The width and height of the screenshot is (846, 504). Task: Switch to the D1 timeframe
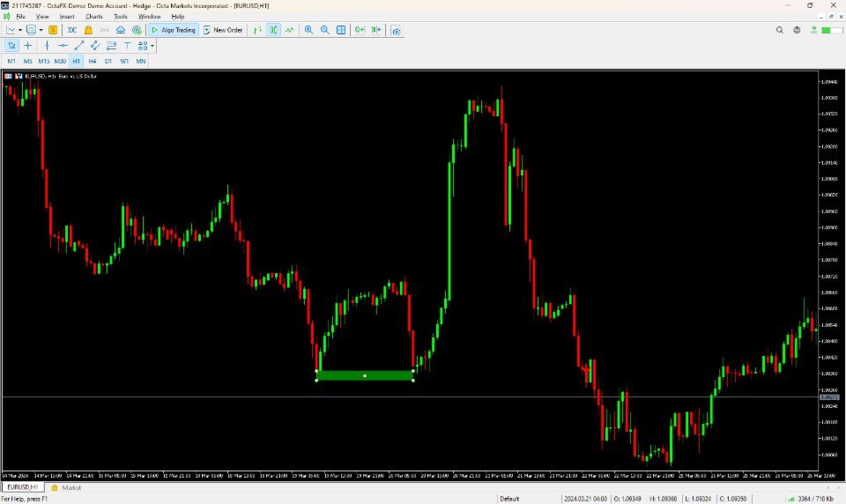tap(108, 62)
